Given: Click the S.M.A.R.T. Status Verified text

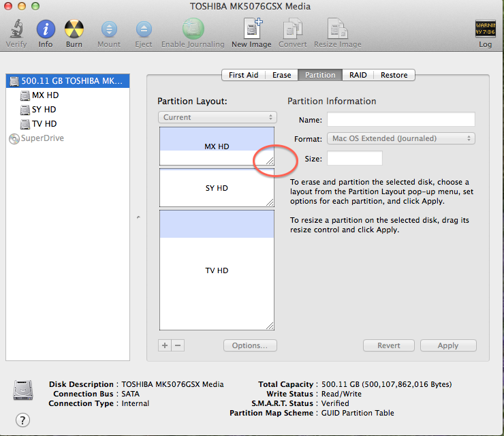Looking at the screenshot, I should 335,403.
